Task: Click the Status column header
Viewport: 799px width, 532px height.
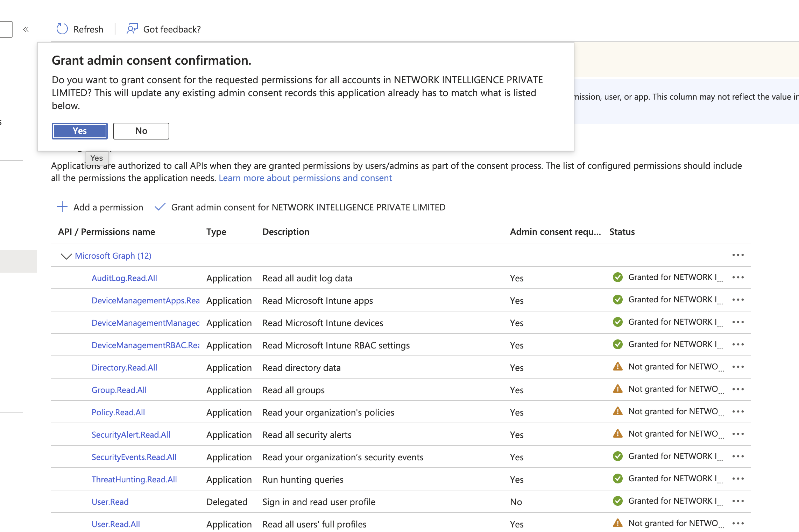Action: point(622,232)
